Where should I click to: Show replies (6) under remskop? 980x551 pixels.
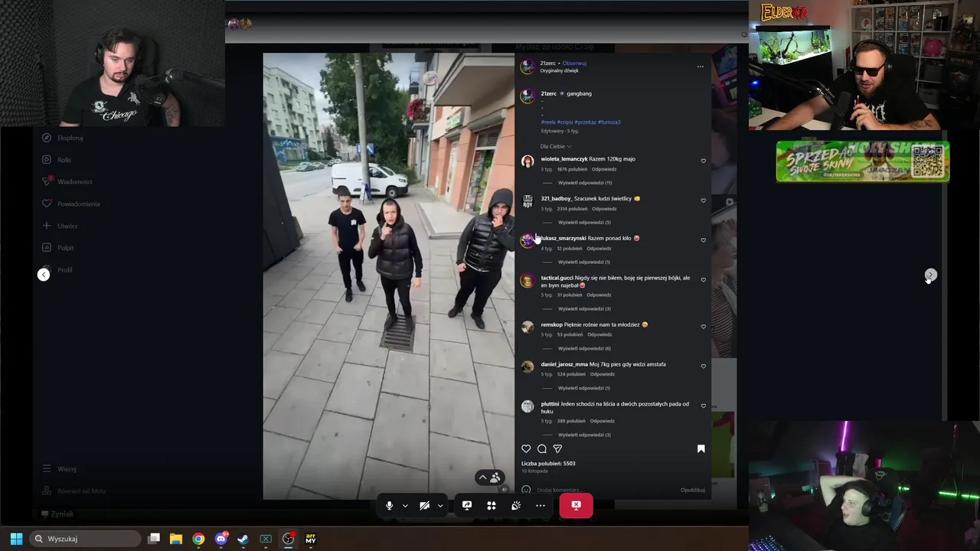(584, 348)
